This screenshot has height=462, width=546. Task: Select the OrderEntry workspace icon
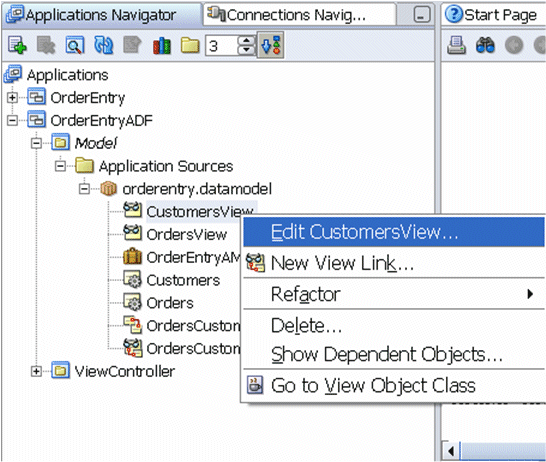point(36,97)
